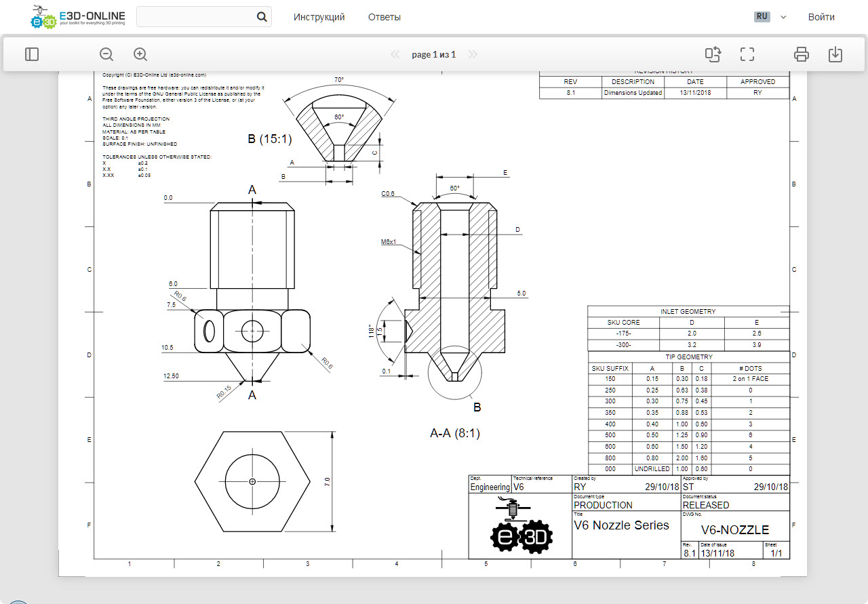
Task: Click 'Dimensions Updated' revision cell
Action: [x=633, y=93]
